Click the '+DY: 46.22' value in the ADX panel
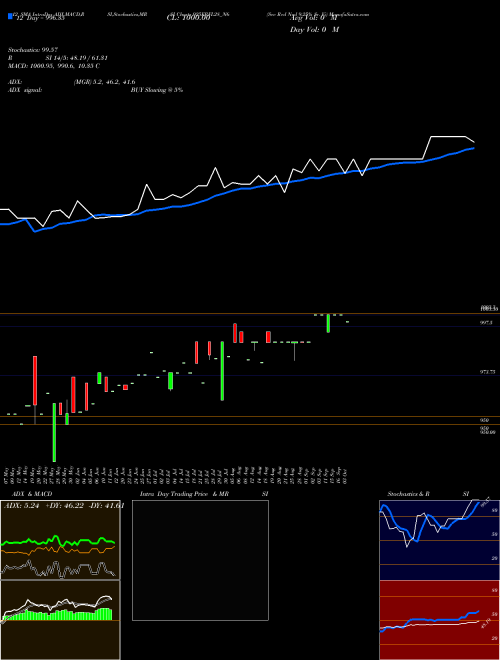The image size is (500, 660). coord(66,506)
